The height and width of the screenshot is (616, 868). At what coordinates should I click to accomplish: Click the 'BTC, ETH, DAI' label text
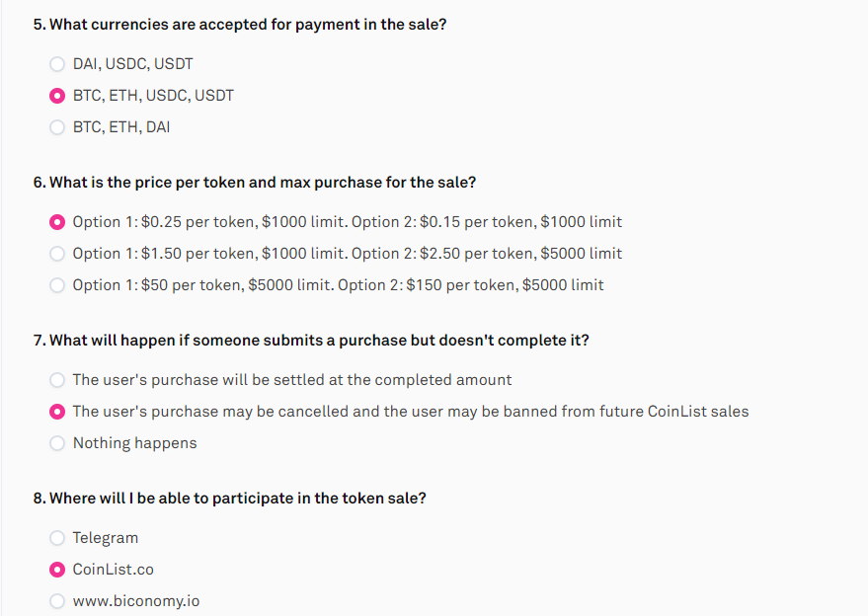(121, 127)
